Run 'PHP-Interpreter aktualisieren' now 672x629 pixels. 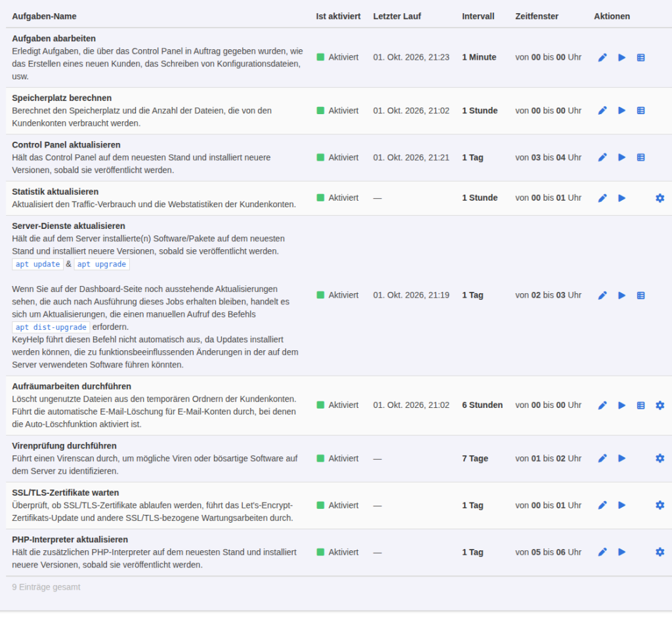coord(621,552)
